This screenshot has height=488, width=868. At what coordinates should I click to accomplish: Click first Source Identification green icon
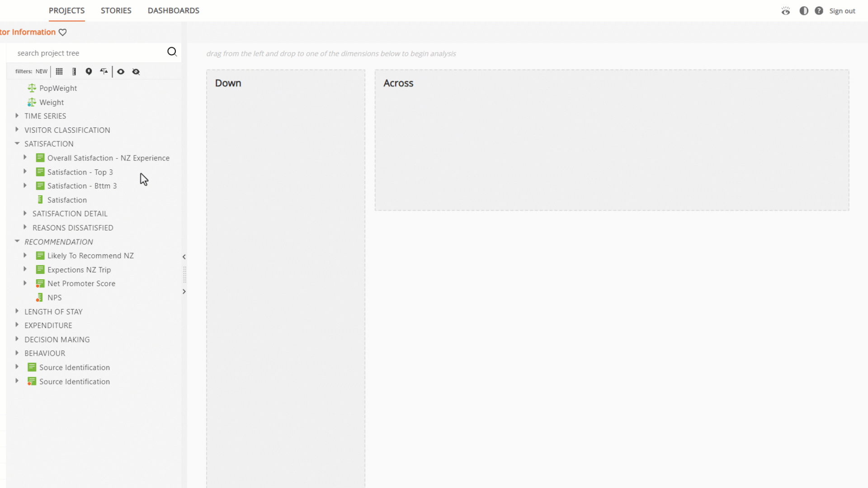click(x=32, y=367)
